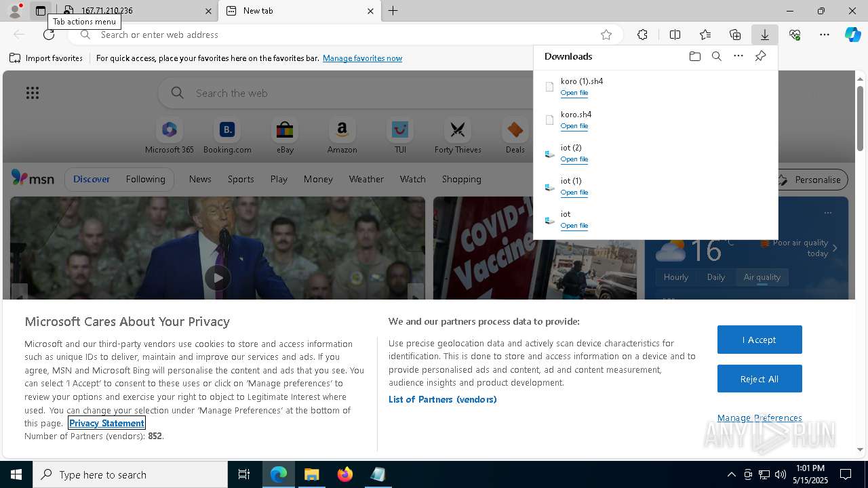
Task: Add page to favorites with the star icon
Action: click(606, 35)
